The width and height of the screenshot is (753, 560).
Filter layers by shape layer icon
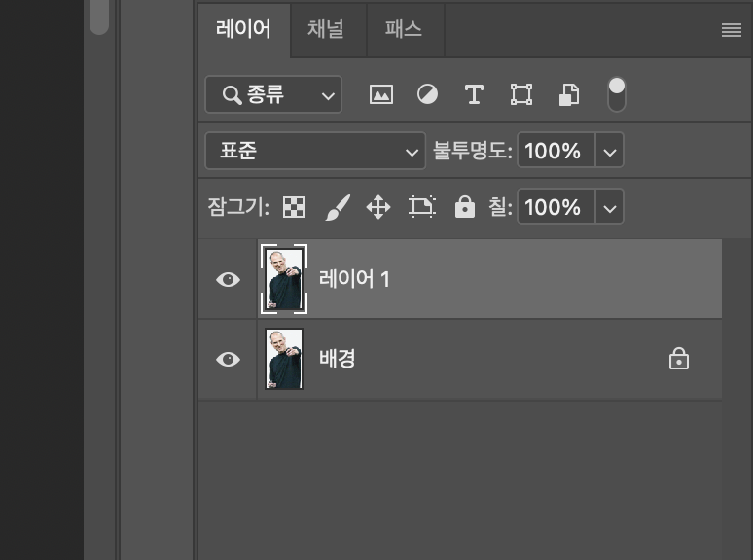point(521,94)
